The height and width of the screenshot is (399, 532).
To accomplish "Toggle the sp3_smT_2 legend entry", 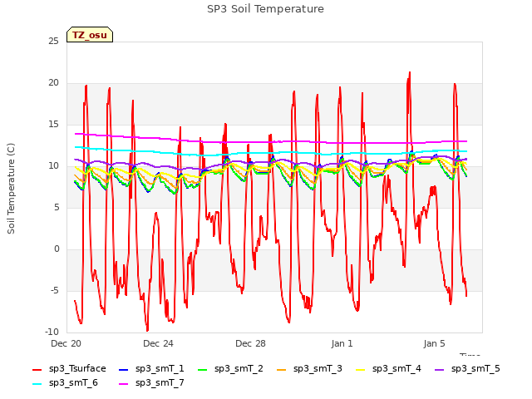I will [x=230, y=369].
